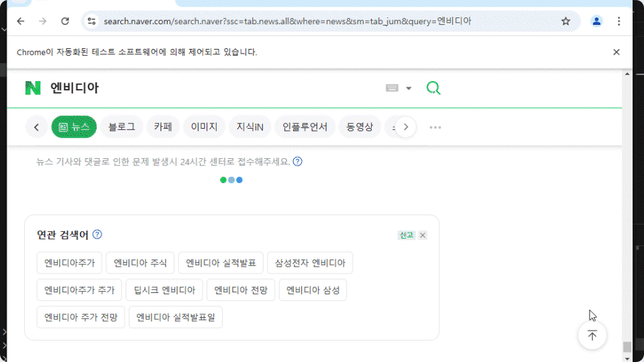The height and width of the screenshot is (362, 644).
Task: Dismiss the automated test software infobar
Action: [x=616, y=52]
